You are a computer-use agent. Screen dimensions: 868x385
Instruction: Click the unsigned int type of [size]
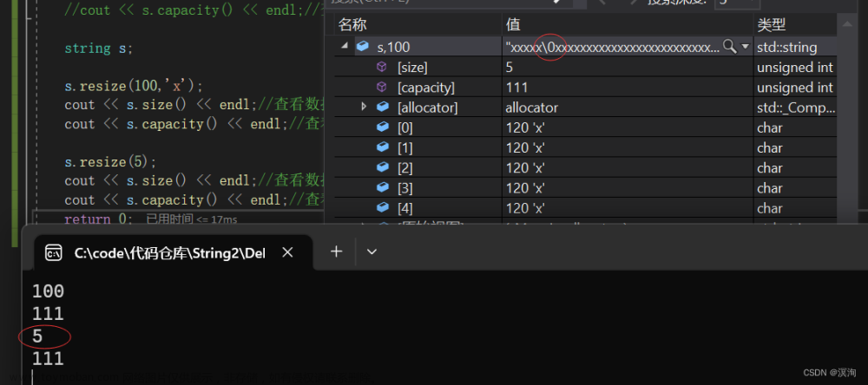tap(795, 68)
